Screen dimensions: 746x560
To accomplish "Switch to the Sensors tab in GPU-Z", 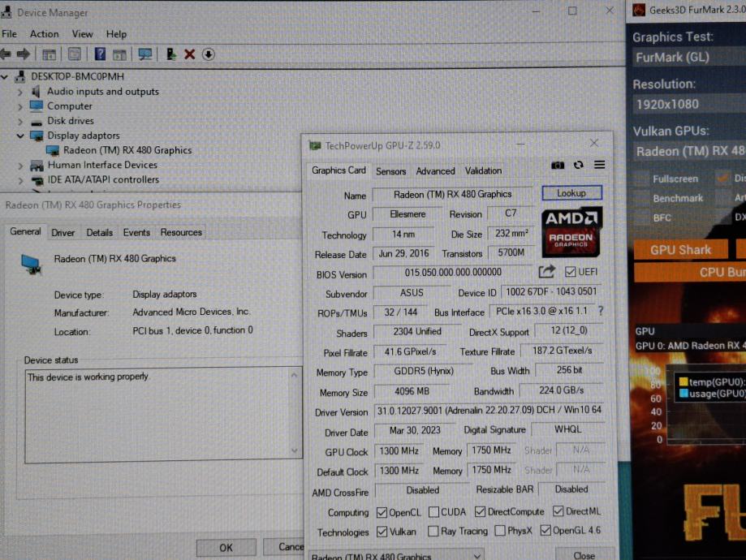I will [390, 171].
